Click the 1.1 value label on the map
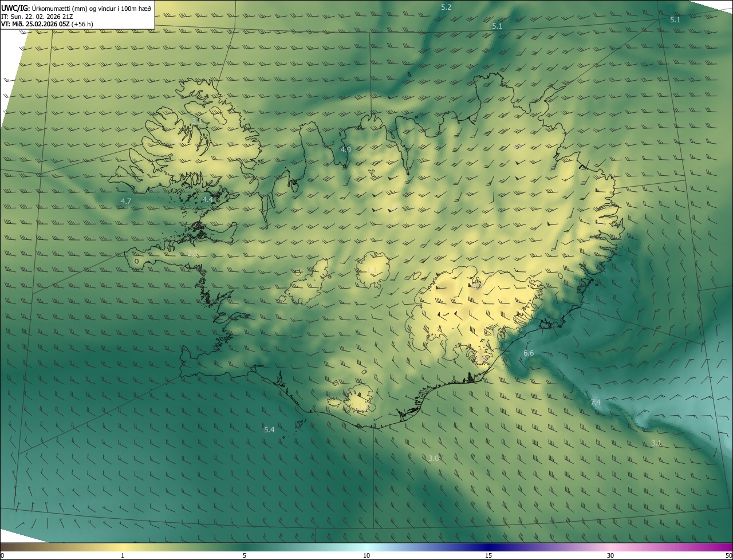Image resolution: width=733 pixels, height=560 pixels. (372, 270)
